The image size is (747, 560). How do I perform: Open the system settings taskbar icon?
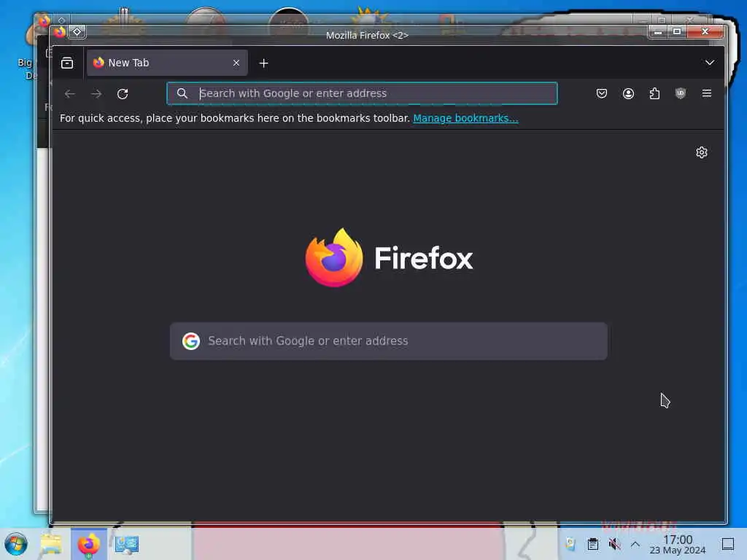[x=126, y=544]
